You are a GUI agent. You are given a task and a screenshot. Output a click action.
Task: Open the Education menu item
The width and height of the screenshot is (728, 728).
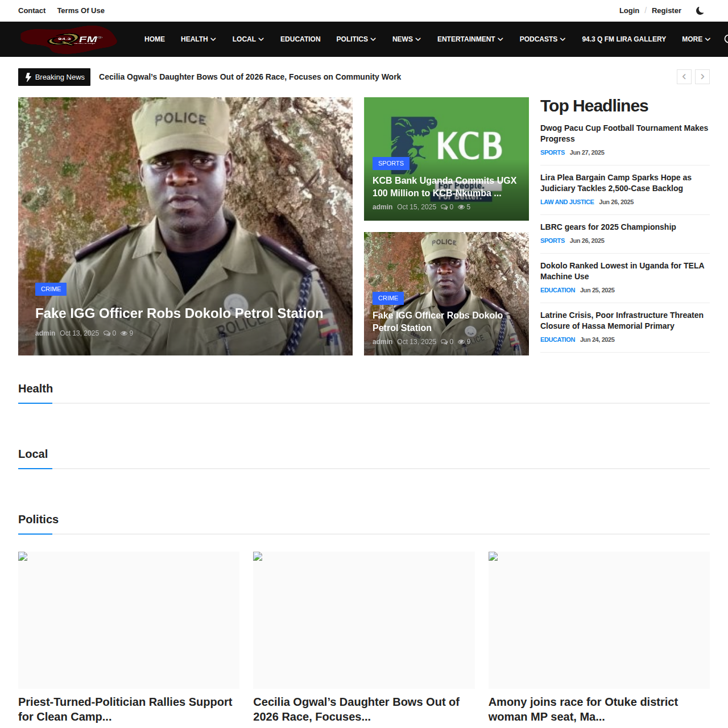pyautogui.click(x=300, y=39)
